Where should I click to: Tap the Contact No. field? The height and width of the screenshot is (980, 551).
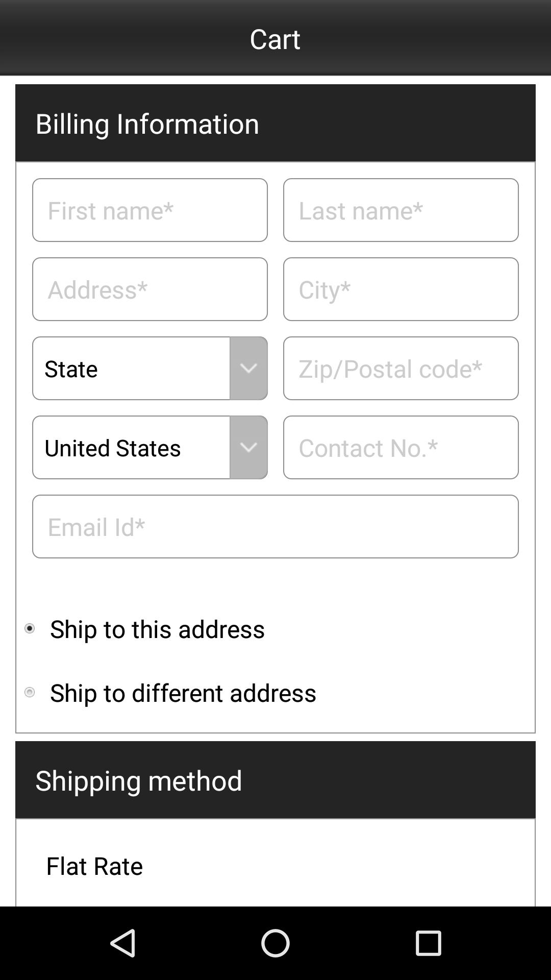tap(401, 447)
